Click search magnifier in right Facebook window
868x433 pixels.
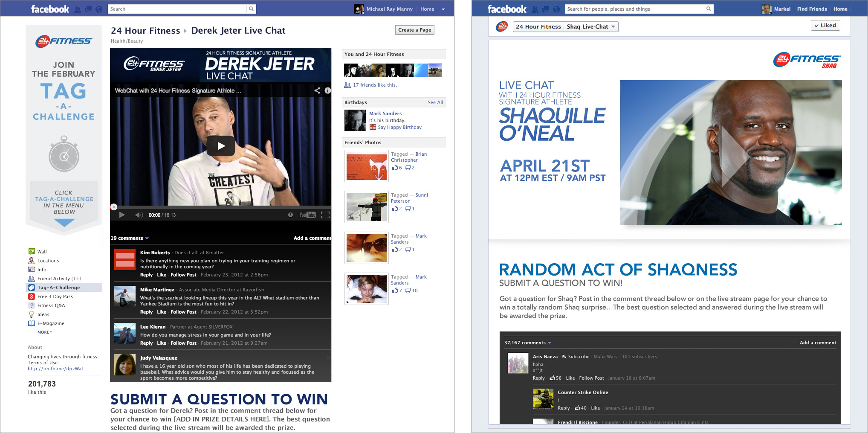[x=709, y=9]
